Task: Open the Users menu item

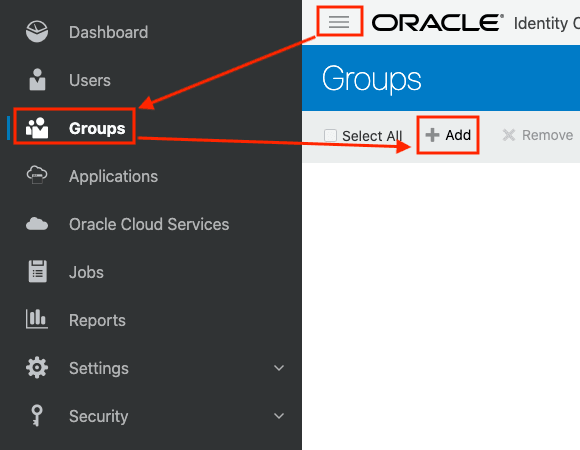Action: click(x=90, y=80)
